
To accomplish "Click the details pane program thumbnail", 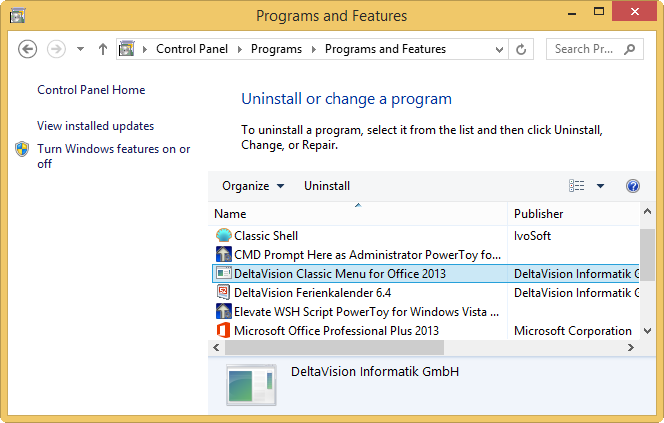I will click(x=252, y=385).
